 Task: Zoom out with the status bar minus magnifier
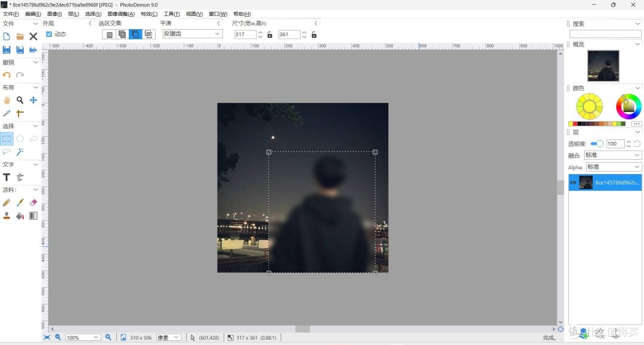(58, 337)
